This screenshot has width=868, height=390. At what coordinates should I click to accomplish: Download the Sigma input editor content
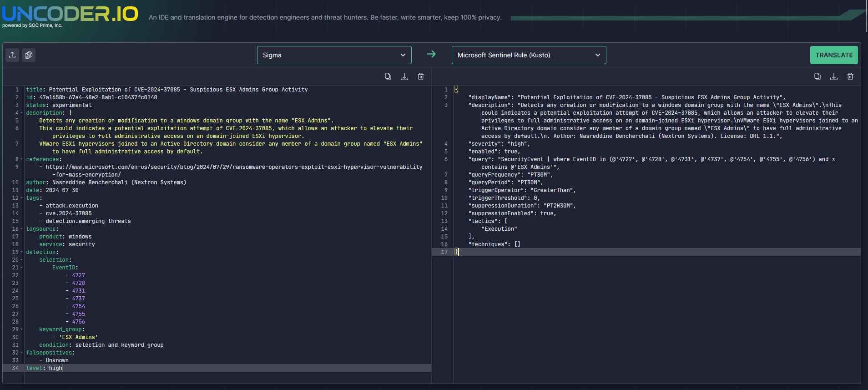pos(404,76)
